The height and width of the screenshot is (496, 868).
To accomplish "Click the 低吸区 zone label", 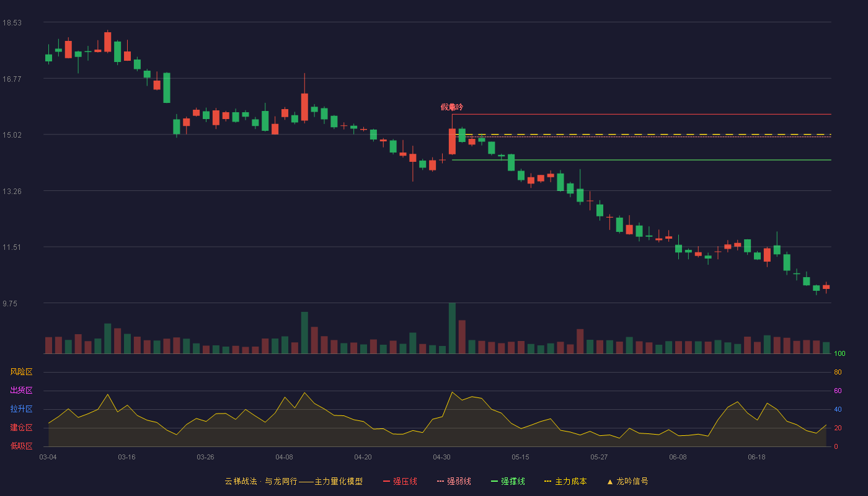I will point(21,446).
